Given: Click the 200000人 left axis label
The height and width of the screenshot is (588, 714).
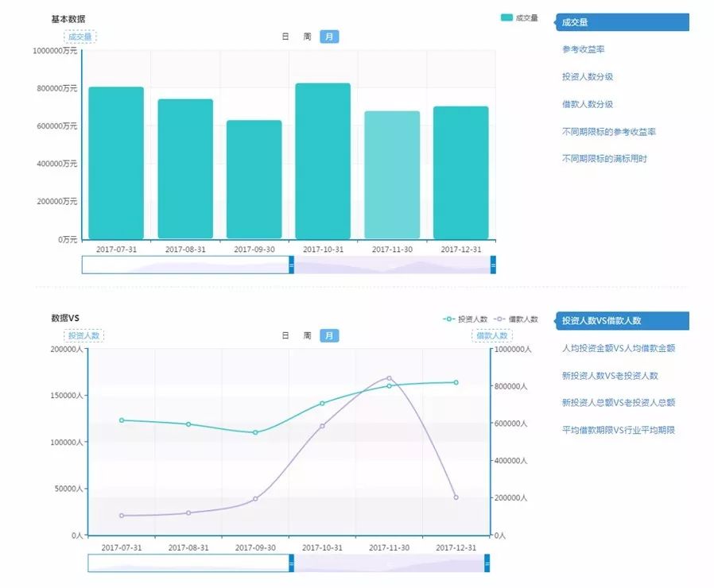Looking at the screenshot, I should click(67, 349).
